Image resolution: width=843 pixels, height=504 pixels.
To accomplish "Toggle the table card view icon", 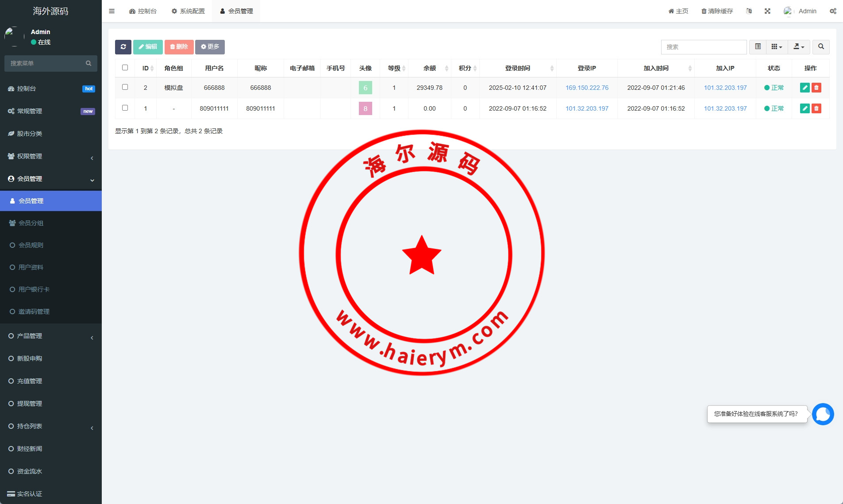I will (758, 47).
